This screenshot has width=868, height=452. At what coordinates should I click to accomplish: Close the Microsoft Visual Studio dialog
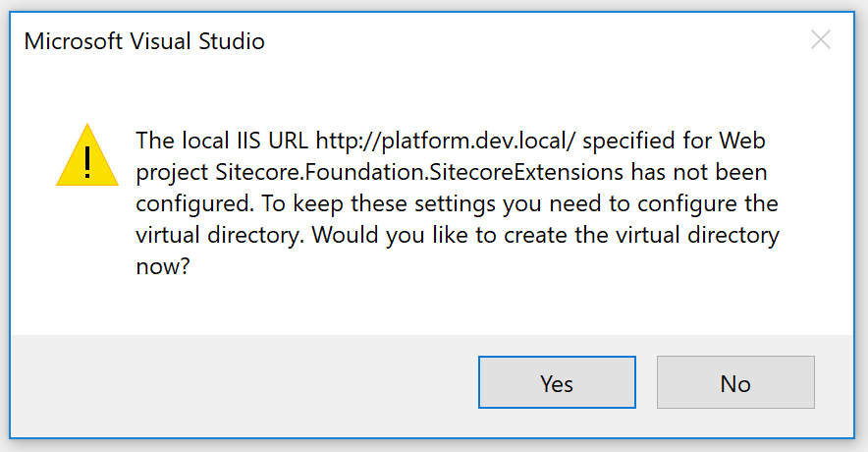(x=821, y=40)
